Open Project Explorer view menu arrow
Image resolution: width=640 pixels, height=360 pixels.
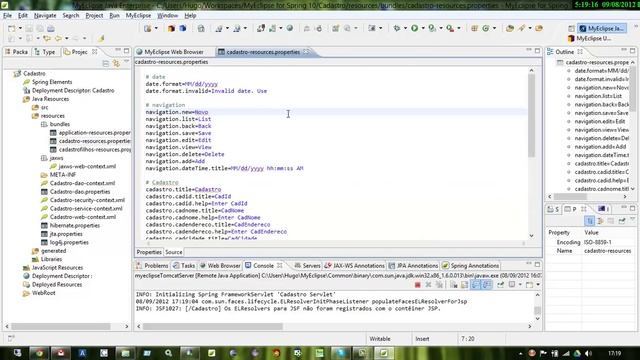click(127, 62)
